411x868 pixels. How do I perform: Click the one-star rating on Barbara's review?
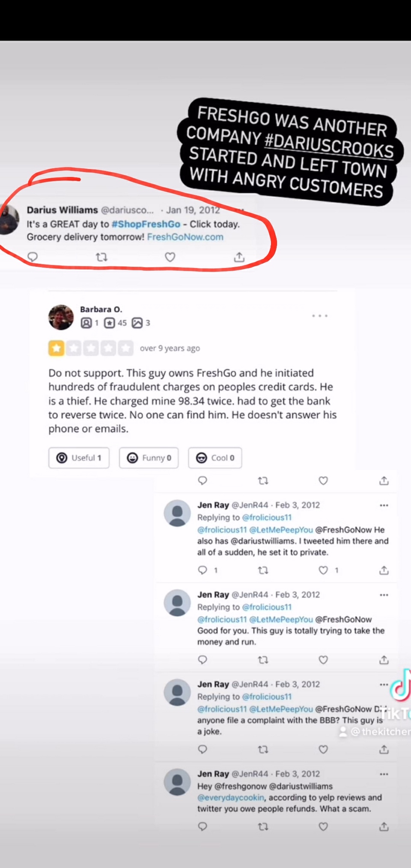coord(57,348)
